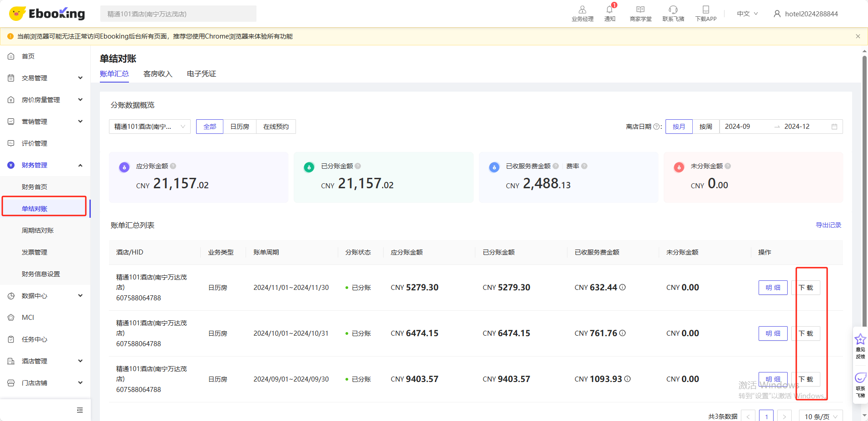This screenshot has width=868, height=421.
Task: Expand 交易管理 sidebar menu
Action: pyautogui.click(x=45, y=78)
